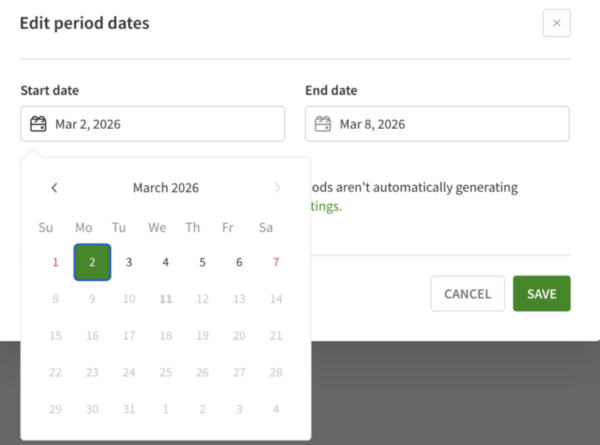Click the calendar icon in Start date field
Image resolution: width=600 pixels, height=445 pixels.
pyautogui.click(x=39, y=124)
